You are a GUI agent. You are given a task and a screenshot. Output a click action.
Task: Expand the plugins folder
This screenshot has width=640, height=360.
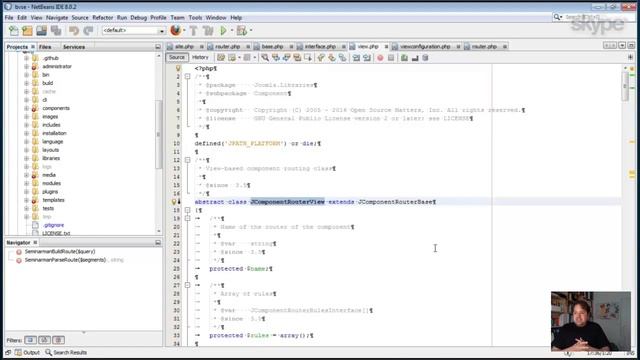click(x=27, y=192)
